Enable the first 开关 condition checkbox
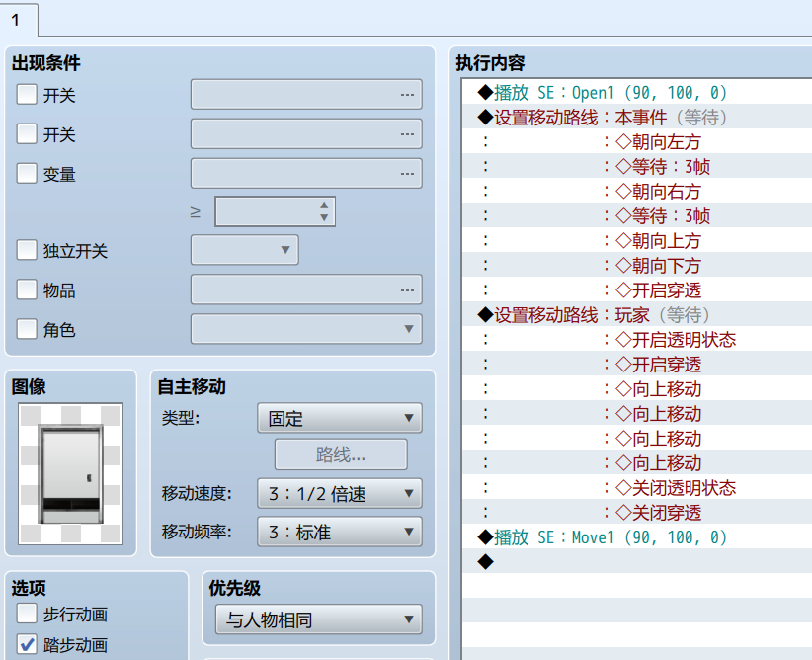This screenshot has height=660, width=812. tap(27, 95)
